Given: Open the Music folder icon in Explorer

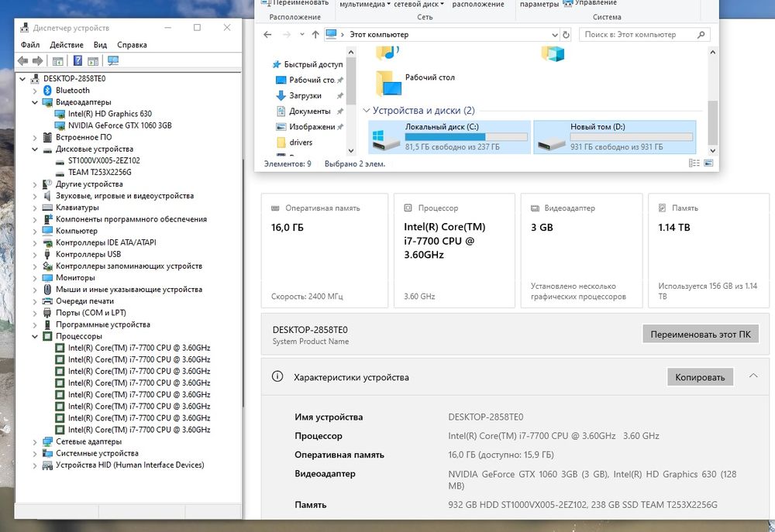Looking at the screenshot, I should click(387, 53).
